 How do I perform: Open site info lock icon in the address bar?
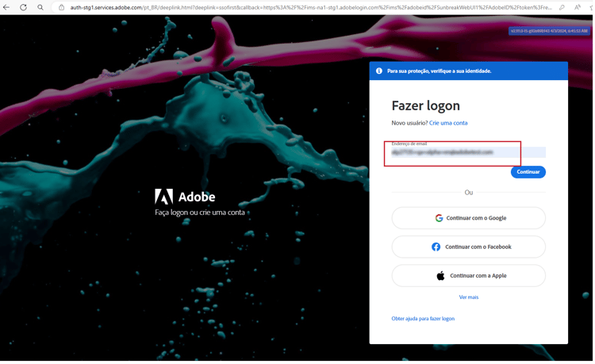61,7
